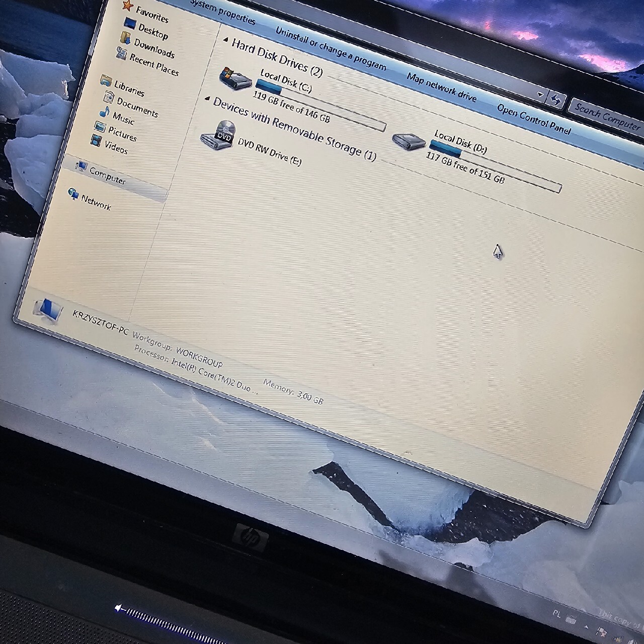Click the "Memory: 3,00 GB" text
The height and width of the screenshot is (644, 644).
point(293,392)
